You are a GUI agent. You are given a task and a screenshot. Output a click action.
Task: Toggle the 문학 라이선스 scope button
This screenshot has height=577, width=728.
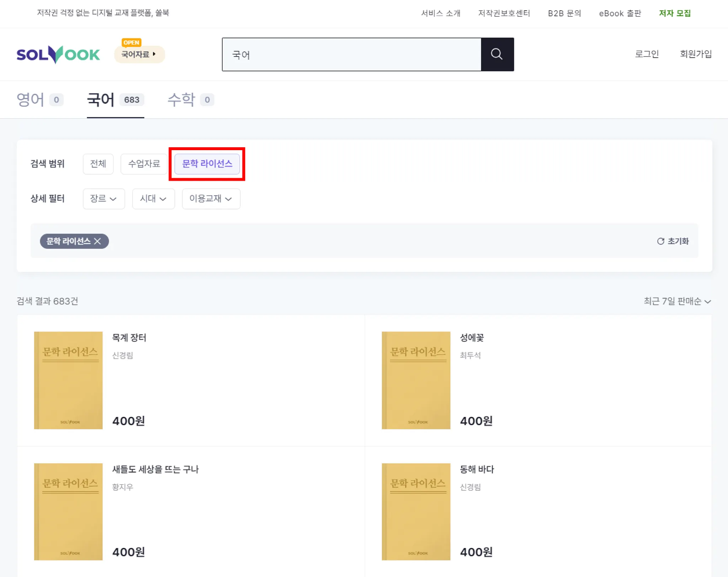[x=207, y=164]
